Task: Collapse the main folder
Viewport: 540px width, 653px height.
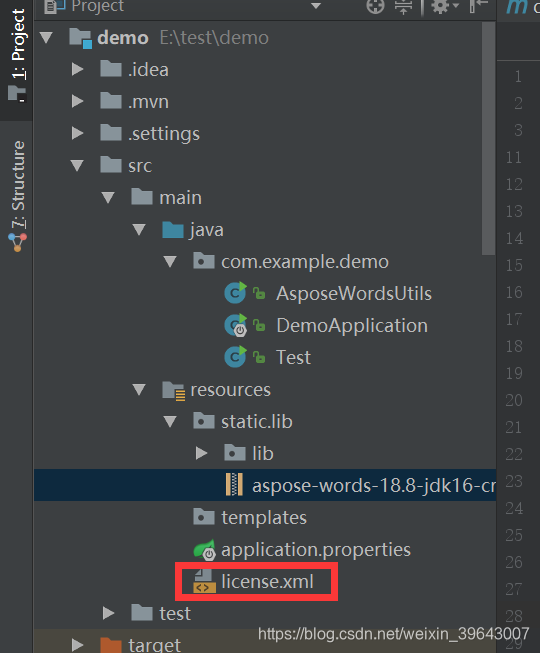Action: point(108,197)
